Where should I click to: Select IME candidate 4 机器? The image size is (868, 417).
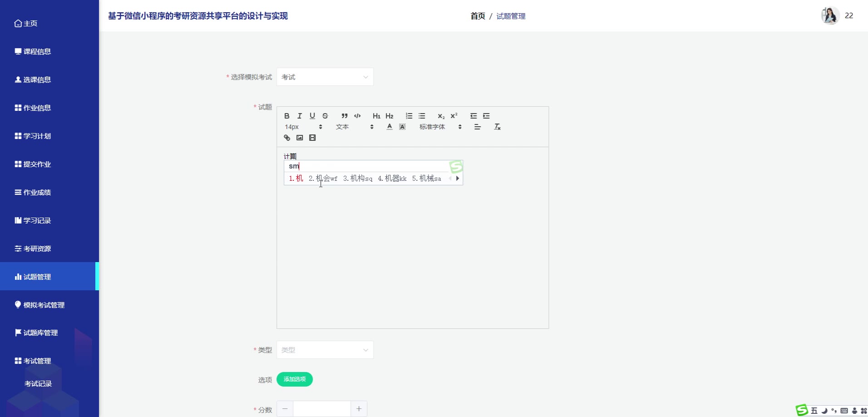[x=392, y=179]
